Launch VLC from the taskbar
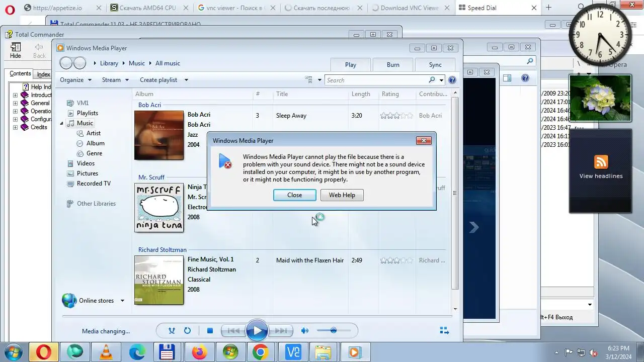 106,352
